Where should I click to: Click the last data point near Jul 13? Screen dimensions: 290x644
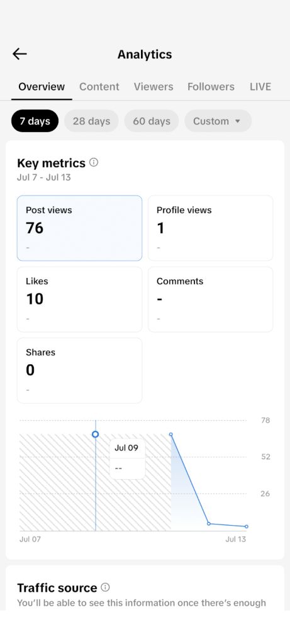coord(247,526)
